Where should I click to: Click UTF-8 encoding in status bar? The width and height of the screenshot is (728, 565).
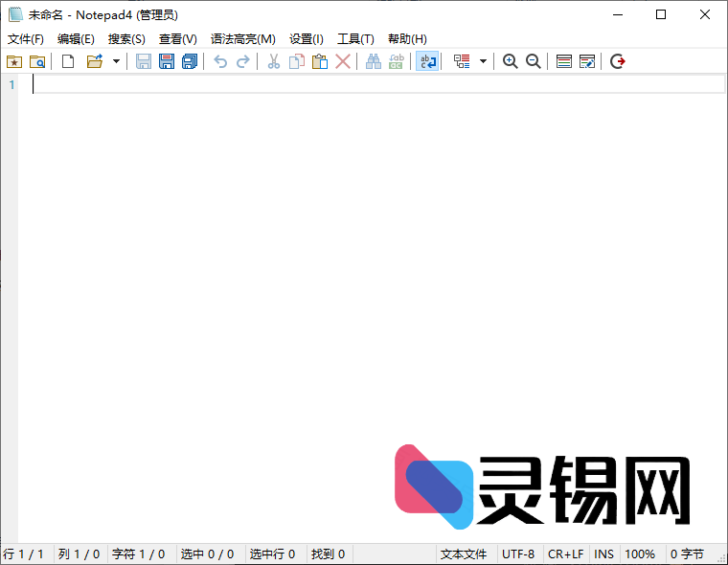pyautogui.click(x=518, y=554)
